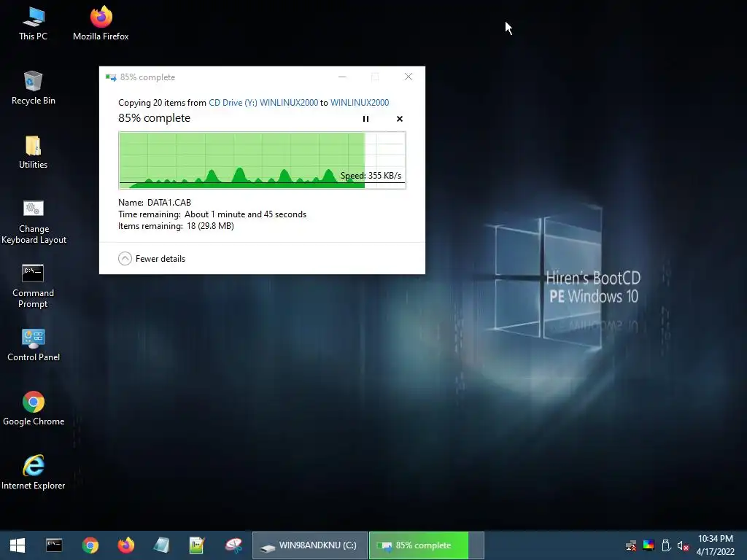
Task: Open the Recycle Bin icon
Action: click(34, 88)
